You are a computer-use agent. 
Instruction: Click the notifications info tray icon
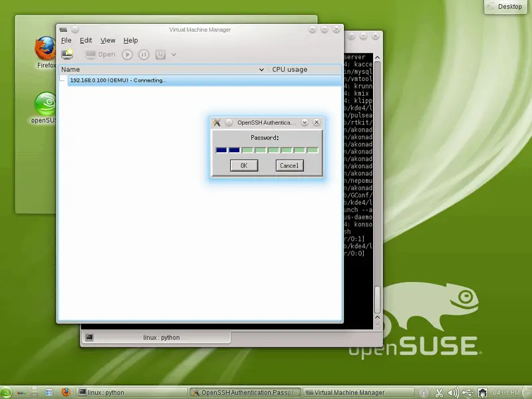[424, 393]
